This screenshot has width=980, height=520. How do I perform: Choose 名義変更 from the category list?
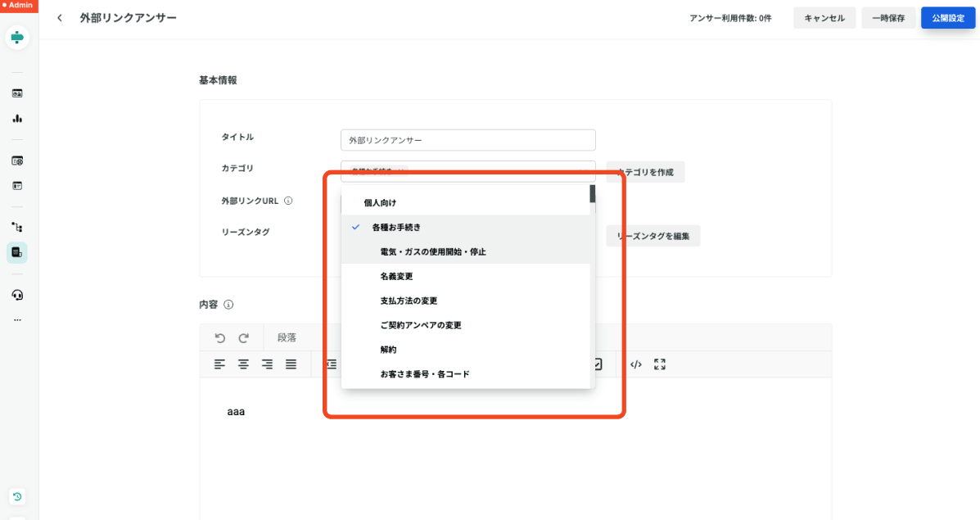pos(396,276)
